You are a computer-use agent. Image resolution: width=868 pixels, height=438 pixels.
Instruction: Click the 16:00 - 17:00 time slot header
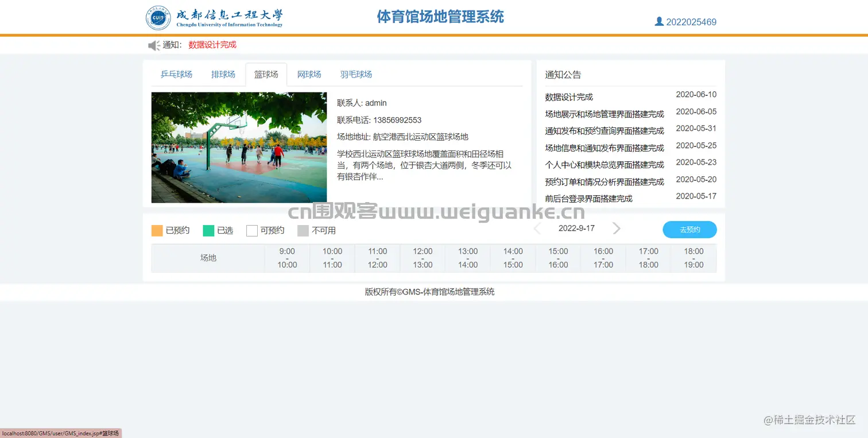point(603,258)
